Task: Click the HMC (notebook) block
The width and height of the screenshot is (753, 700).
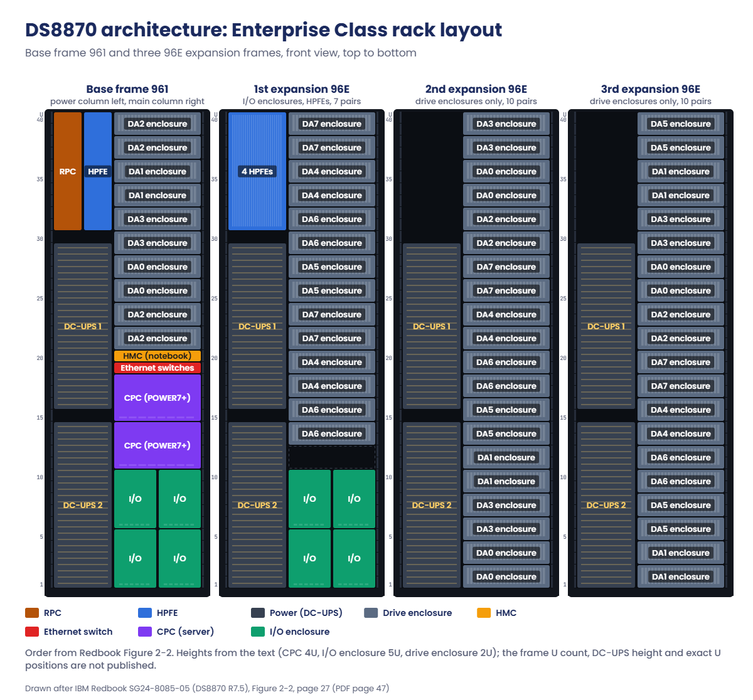Action: pyautogui.click(x=158, y=356)
